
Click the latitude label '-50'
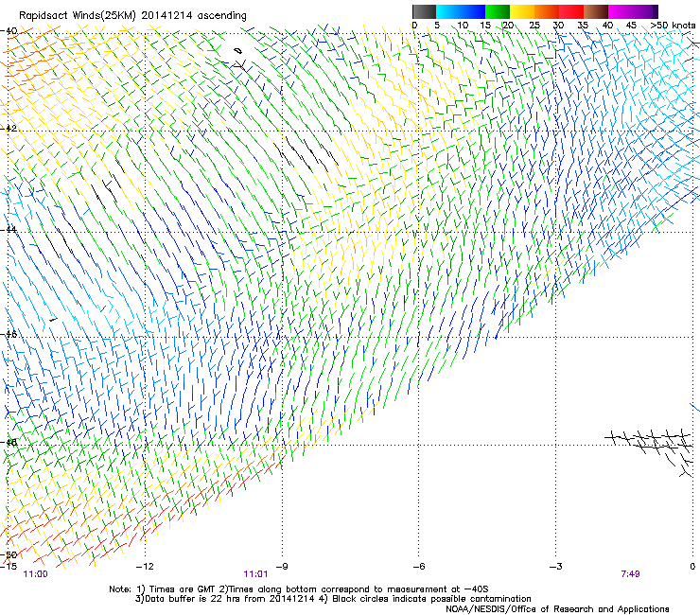(x=9, y=554)
